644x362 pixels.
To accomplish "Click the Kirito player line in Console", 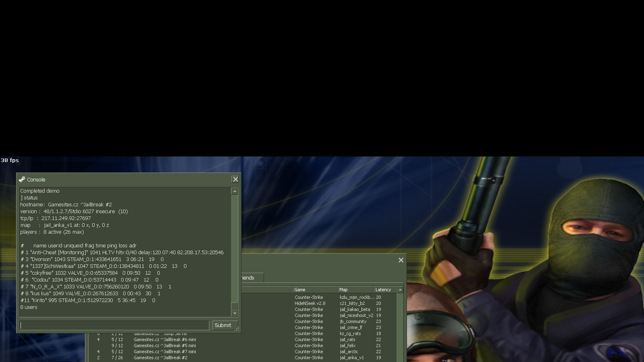I will coord(88,300).
